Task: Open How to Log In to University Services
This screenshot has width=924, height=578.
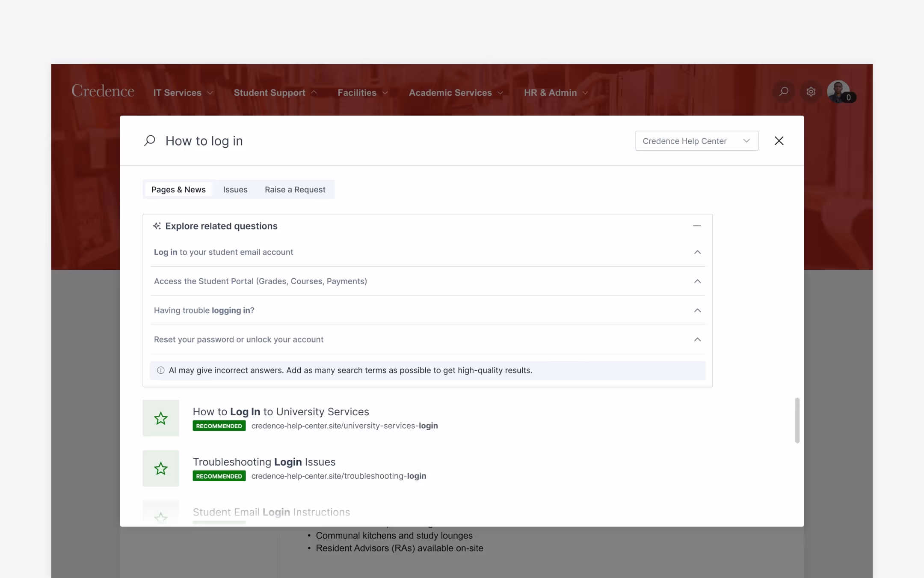Action: point(281,411)
